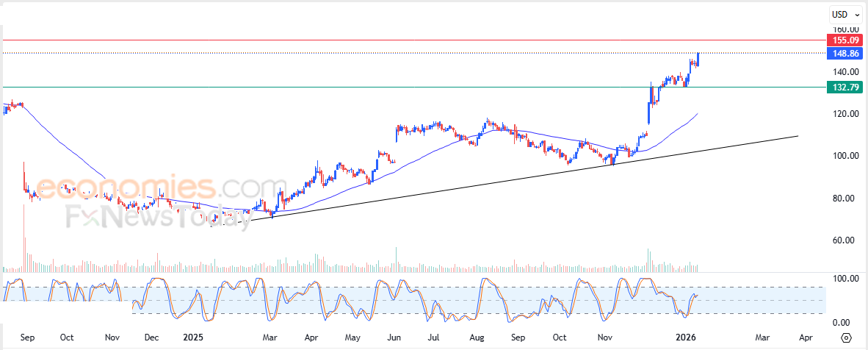Select the red horizontal resistance line
Image resolution: width=868 pixels, height=350 pixels.
(x=413, y=40)
